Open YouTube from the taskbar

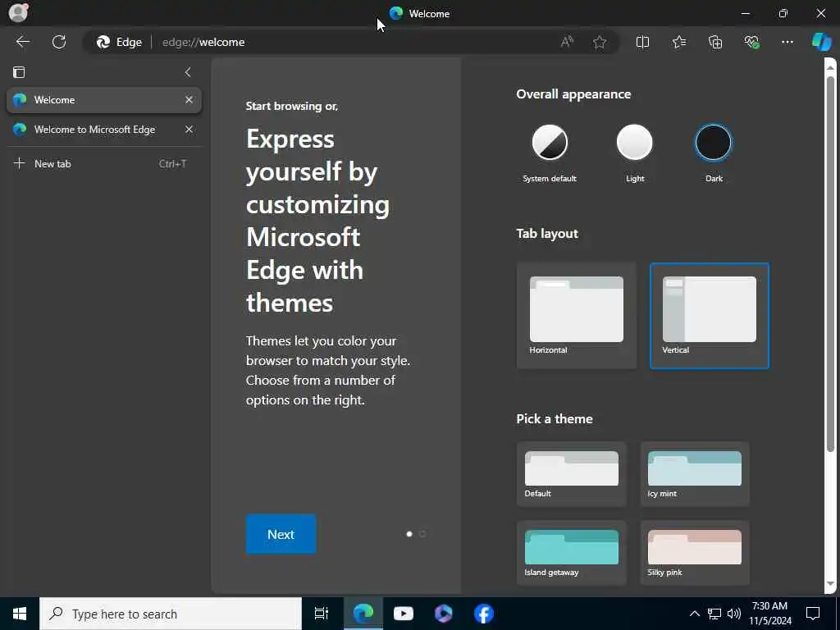[x=403, y=614]
